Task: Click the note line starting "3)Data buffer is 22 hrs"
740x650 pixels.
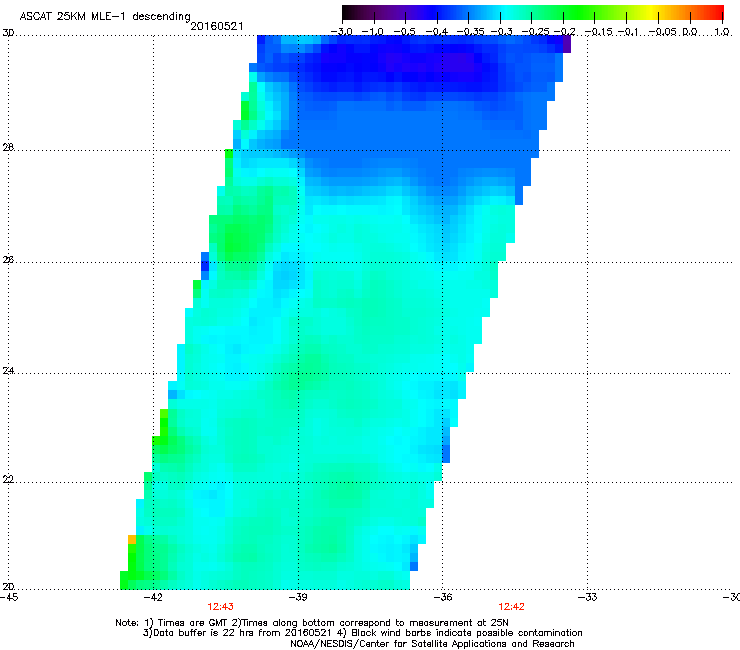Action: pyautogui.click(x=362, y=633)
